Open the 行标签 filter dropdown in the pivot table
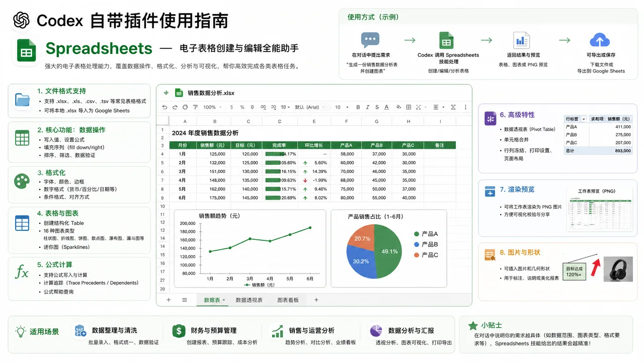Screen dimensions: 644x362 [584, 119]
